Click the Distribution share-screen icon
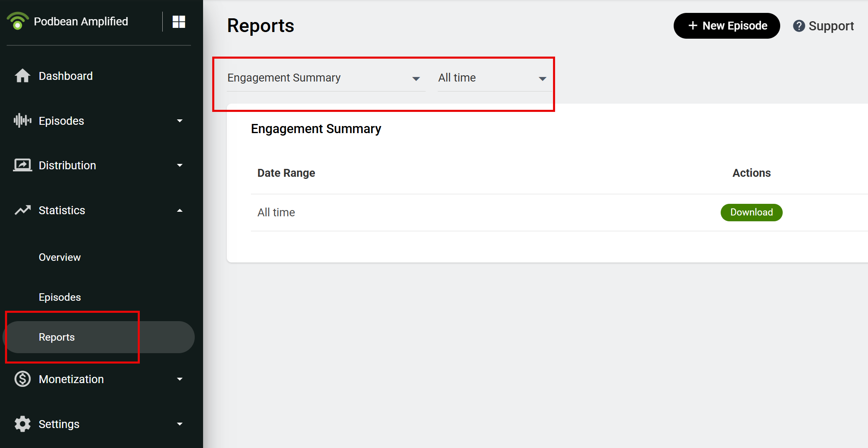Screen dimensions: 868x448 point(22,165)
